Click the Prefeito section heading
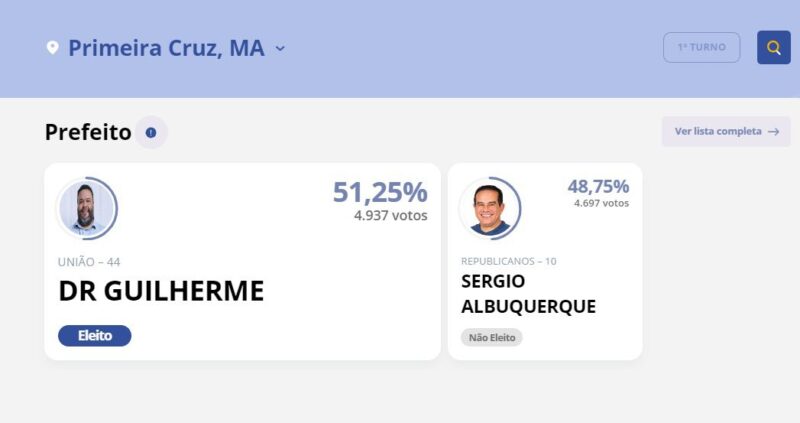Screen dimensions: 800x423 point(88,132)
